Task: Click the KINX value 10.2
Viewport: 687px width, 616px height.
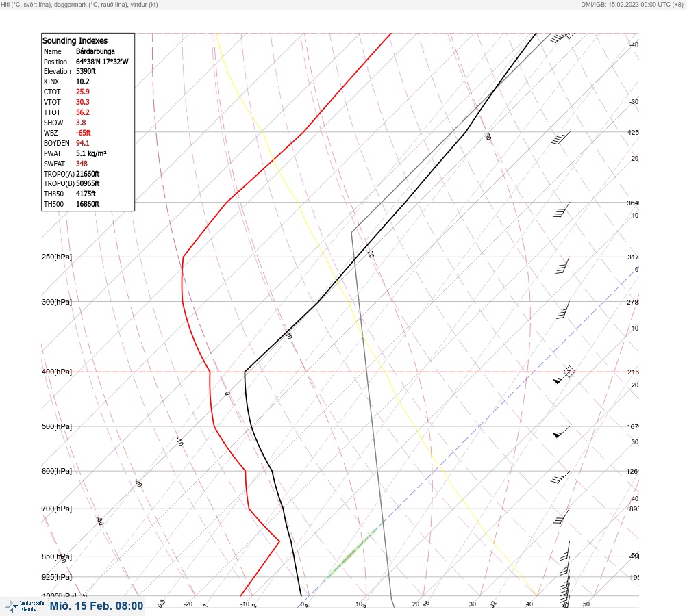Action: point(82,81)
